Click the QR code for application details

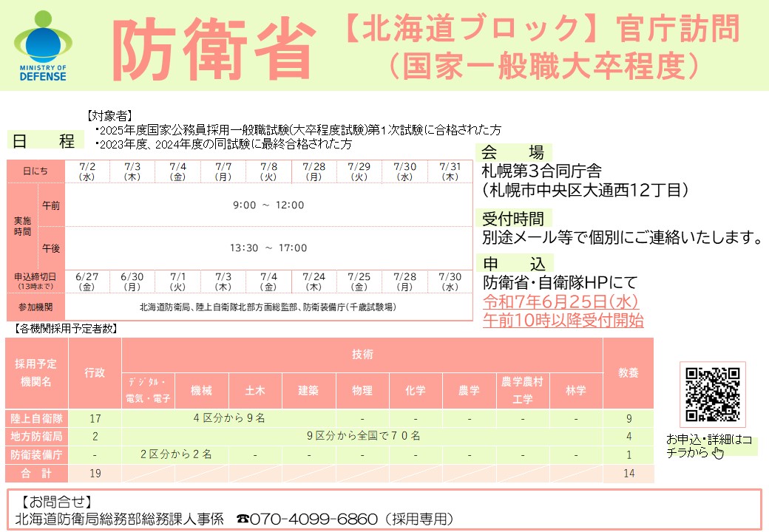pos(713,395)
